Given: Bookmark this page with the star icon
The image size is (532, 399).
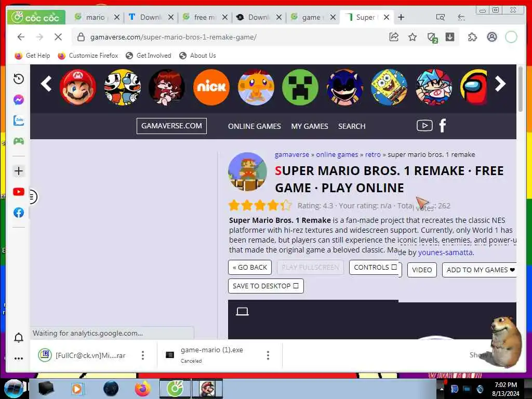Looking at the screenshot, I should pos(412,37).
